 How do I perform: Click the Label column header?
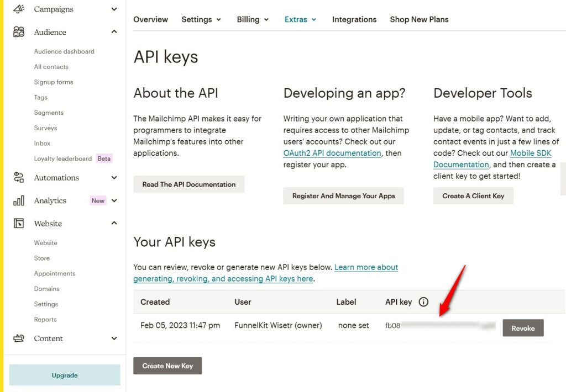(346, 302)
